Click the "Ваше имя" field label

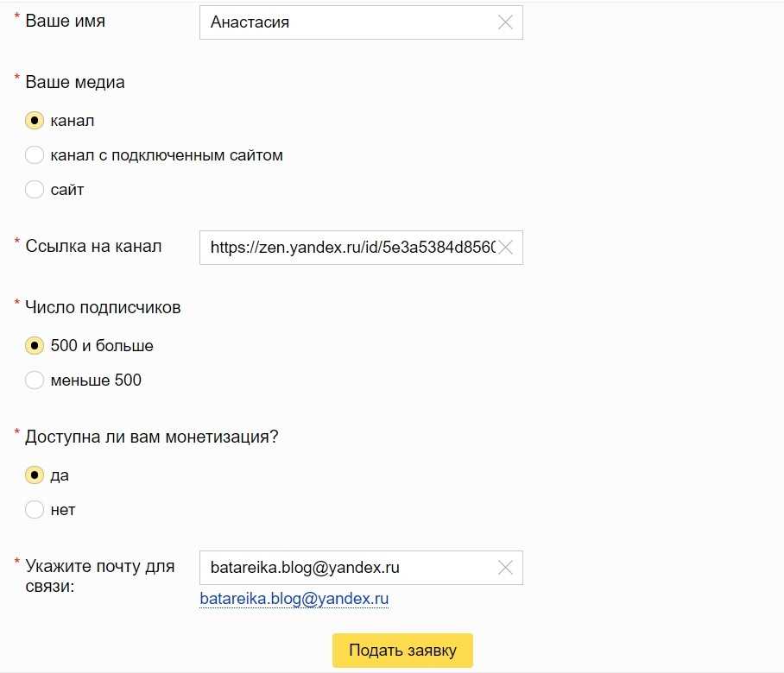pyautogui.click(x=65, y=22)
